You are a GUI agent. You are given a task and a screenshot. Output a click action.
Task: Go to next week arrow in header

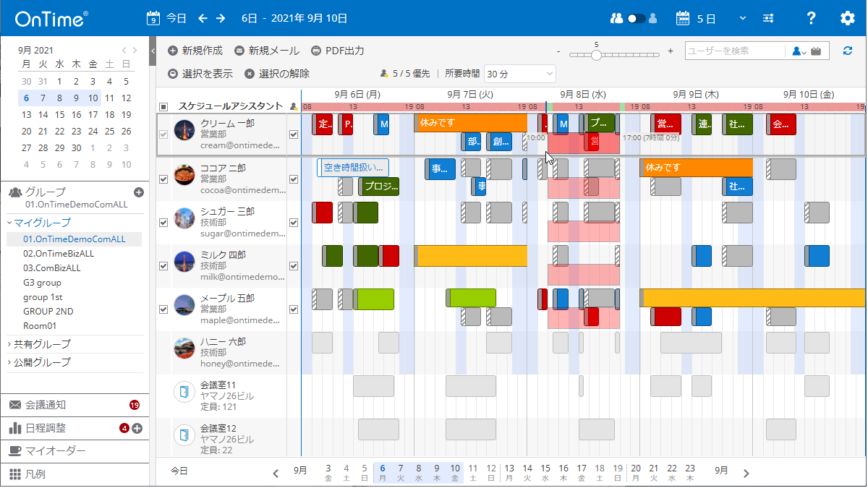coord(221,18)
